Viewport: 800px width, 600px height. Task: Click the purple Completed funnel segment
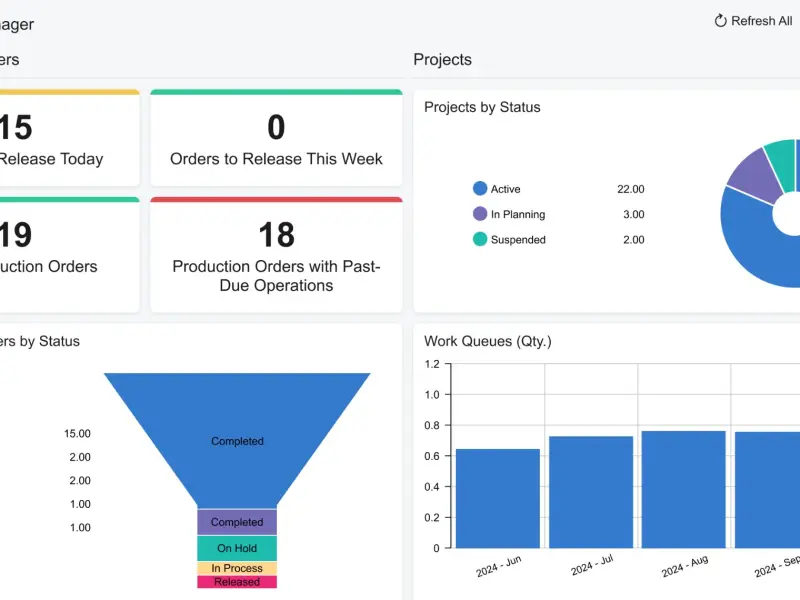[x=237, y=522]
